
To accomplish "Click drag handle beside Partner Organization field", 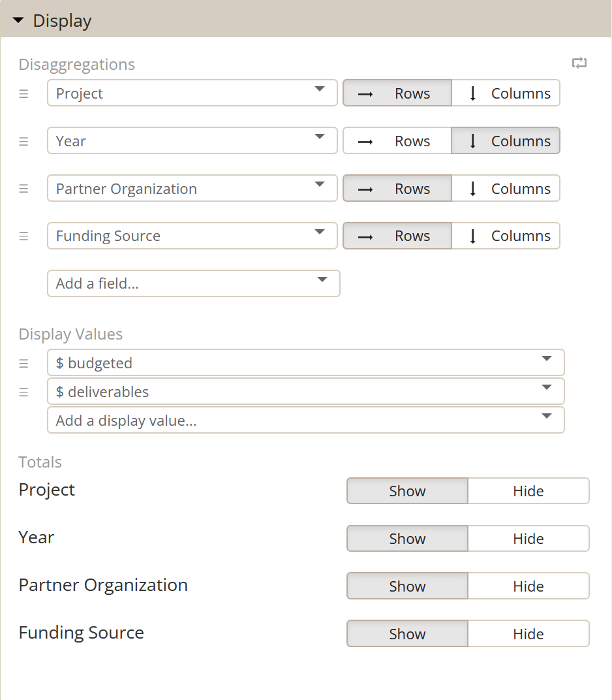I will [24, 189].
